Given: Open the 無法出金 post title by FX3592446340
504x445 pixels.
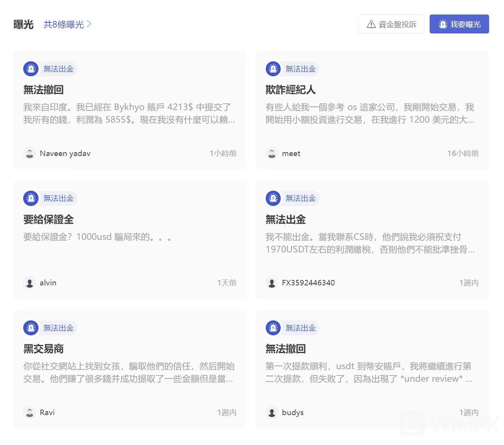Looking at the screenshot, I should [x=285, y=219].
